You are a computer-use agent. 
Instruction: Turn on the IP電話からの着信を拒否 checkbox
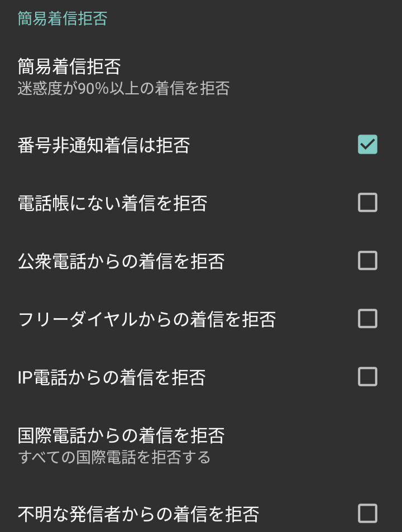[x=367, y=377]
